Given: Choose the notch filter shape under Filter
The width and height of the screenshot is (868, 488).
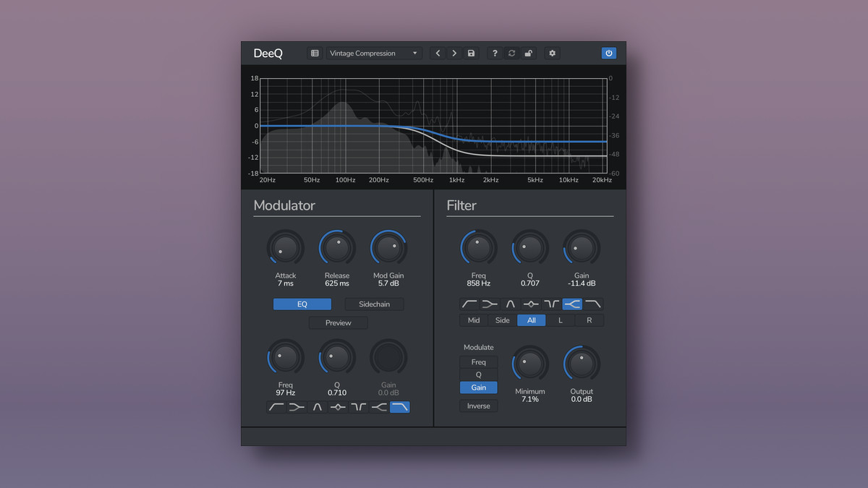Looking at the screenshot, I should (x=552, y=304).
